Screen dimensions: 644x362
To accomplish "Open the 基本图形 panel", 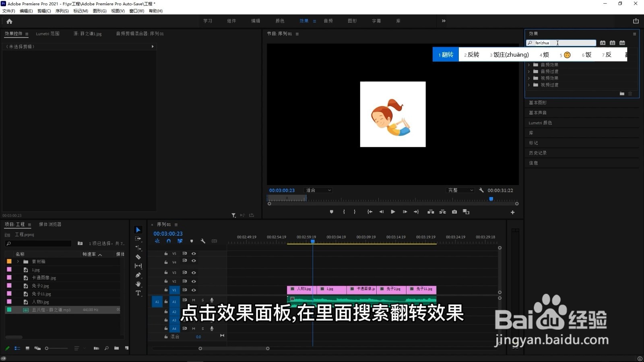I will click(538, 103).
